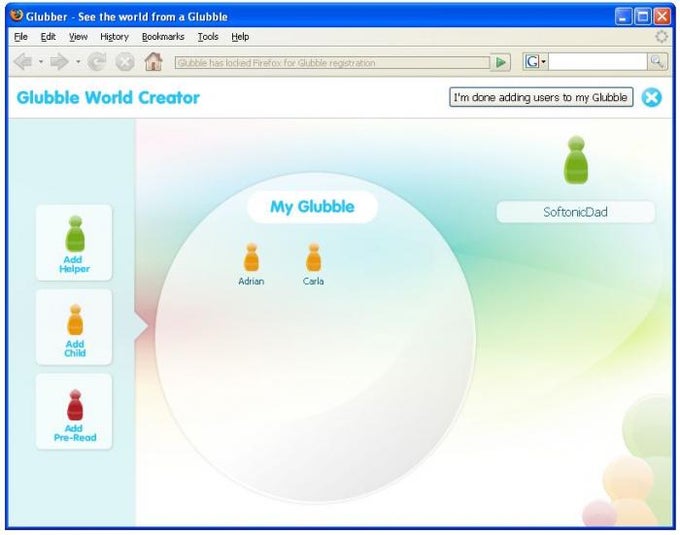
Task: Click the "Carla" name text
Action: point(314,281)
